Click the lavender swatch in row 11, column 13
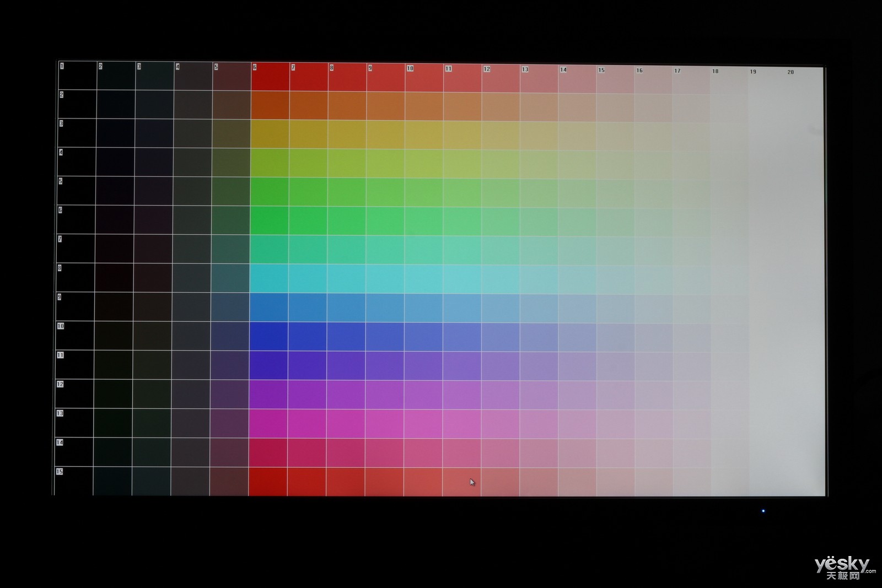Image resolution: width=882 pixels, height=588 pixels. point(538,366)
